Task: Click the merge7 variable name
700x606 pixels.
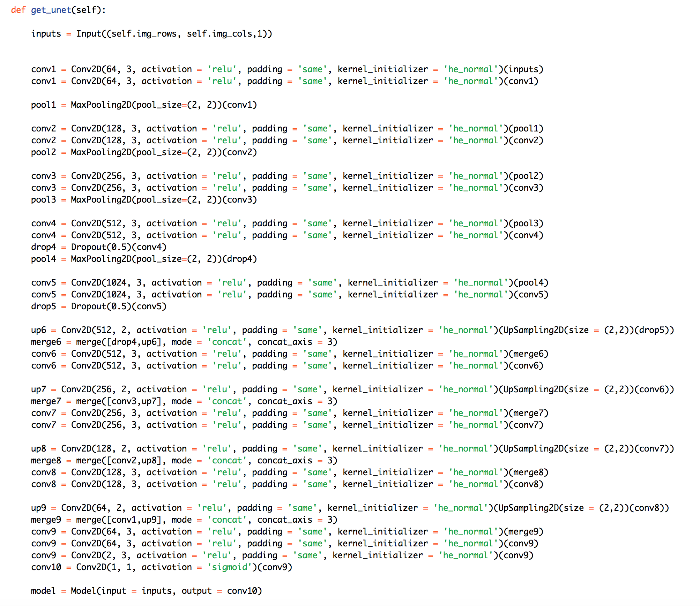Action: 46,401
